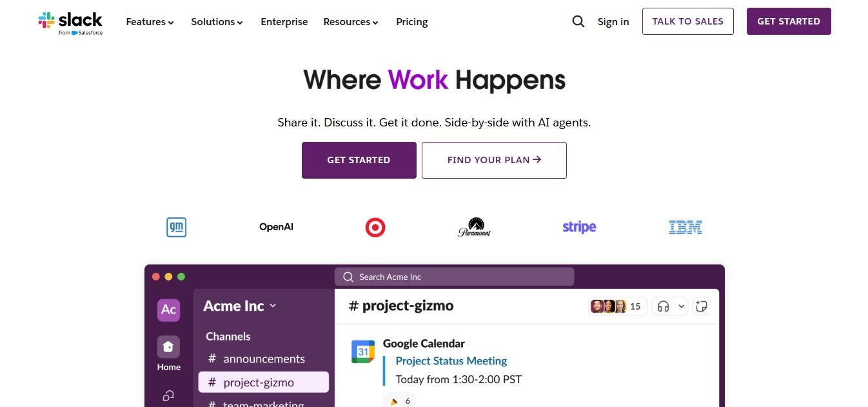Viewport: 868px width, 407px height.
Task: Select the Acme Inc workspace icon
Action: point(168,310)
